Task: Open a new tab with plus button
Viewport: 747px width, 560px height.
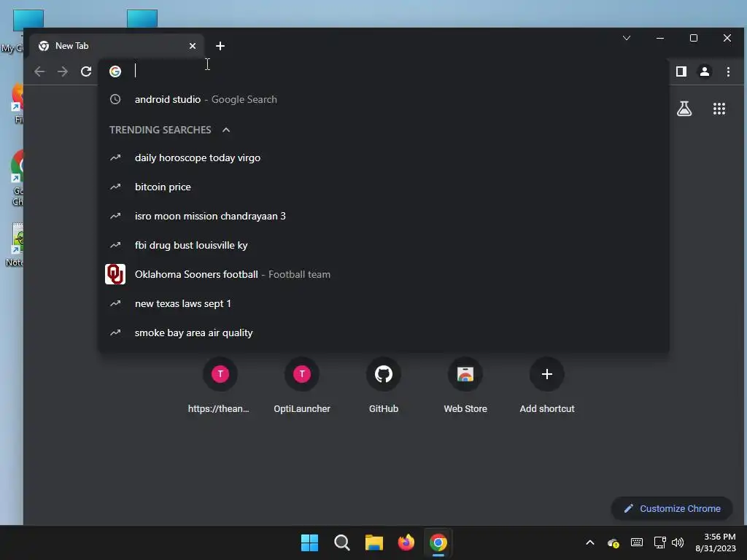Action: coord(220,46)
